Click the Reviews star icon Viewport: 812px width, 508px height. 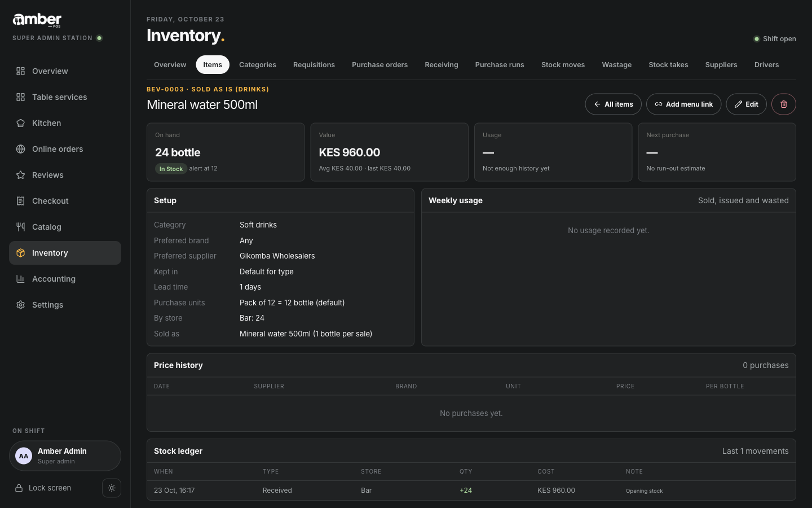(20, 175)
